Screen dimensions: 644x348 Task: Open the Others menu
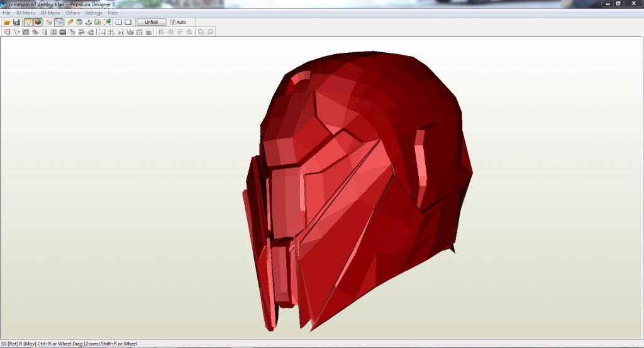pyautogui.click(x=73, y=13)
